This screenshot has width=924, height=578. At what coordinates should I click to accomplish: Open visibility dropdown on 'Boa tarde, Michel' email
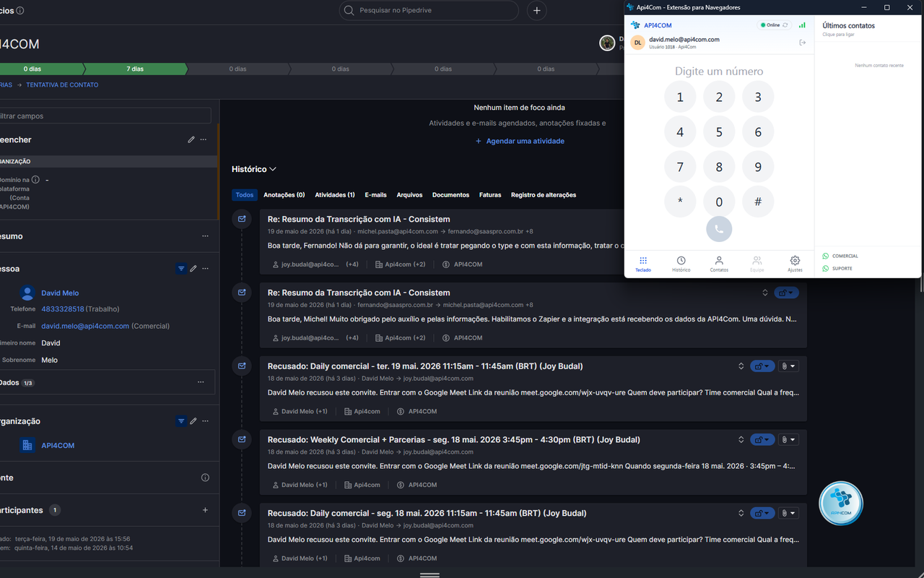point(786,293)
